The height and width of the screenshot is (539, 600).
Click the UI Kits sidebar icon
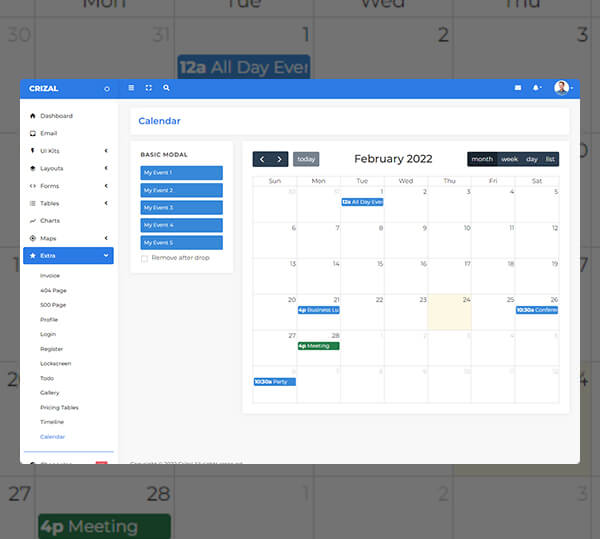click(x=33, y=151)
